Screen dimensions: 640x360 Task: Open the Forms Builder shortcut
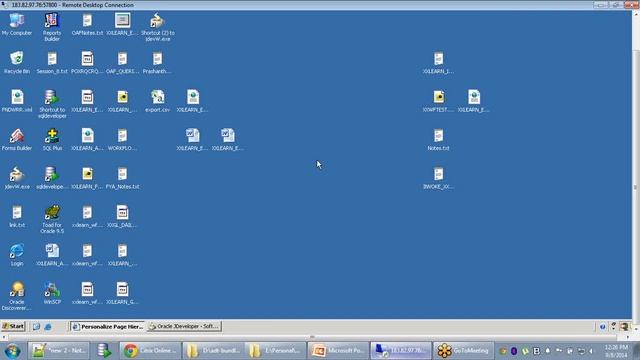(17, 140)
